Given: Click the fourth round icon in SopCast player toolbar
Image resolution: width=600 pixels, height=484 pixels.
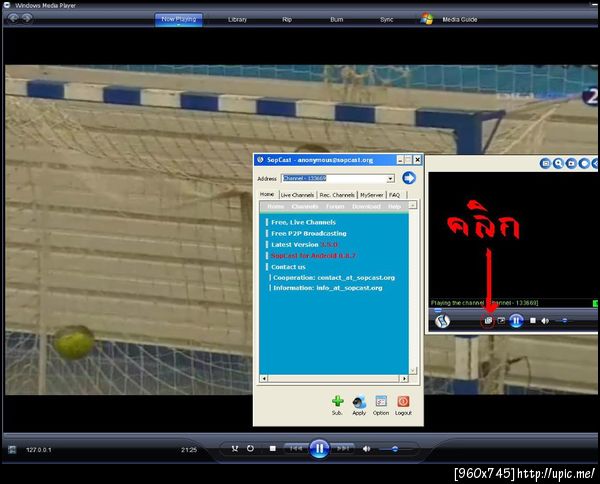Looking at the screenshot, I should (x=584, y=164).
